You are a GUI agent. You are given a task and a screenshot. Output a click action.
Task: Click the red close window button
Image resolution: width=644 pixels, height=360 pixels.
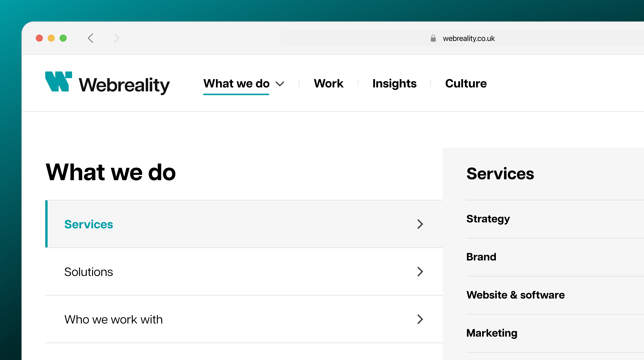click(x=39, y=38)
